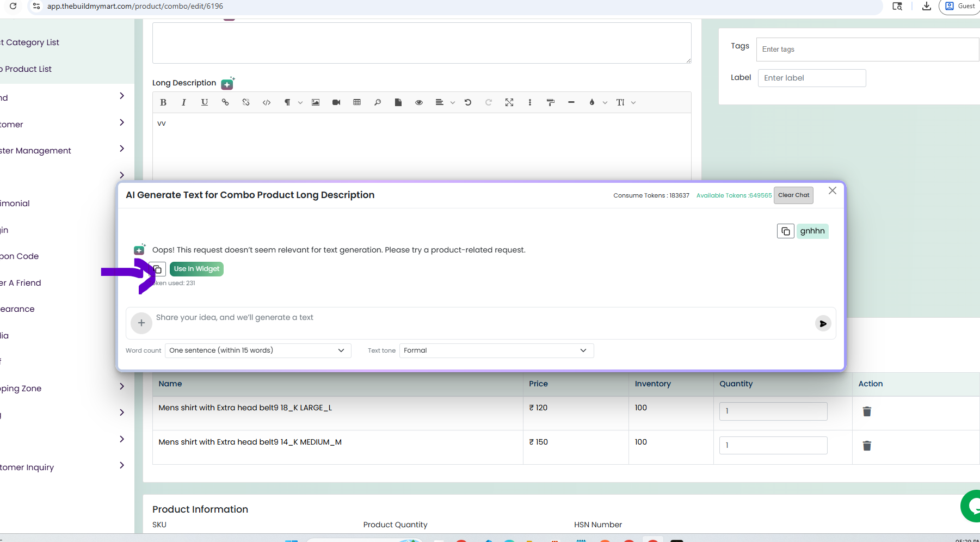Open Refer A Friend sidebar item

coord(21,283)
